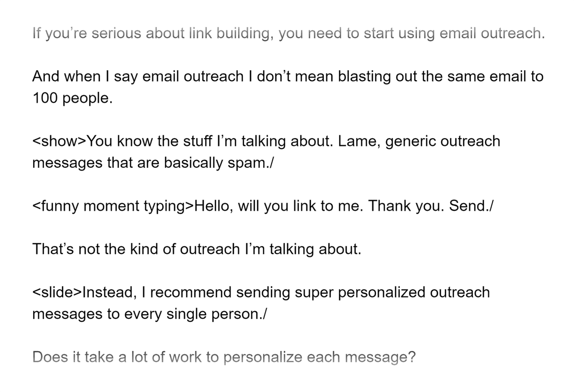Viewport: 574px width, 392px height.
Task: Click the line "That's not the kind of outreach"
Action: (x=196, y=249)
